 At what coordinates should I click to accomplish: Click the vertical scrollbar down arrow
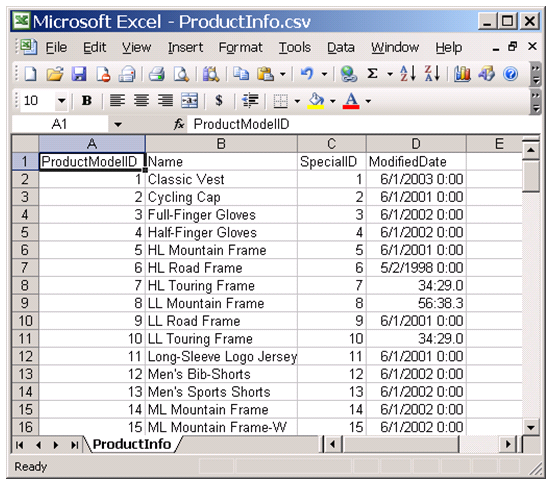click(x=531, y=427)
